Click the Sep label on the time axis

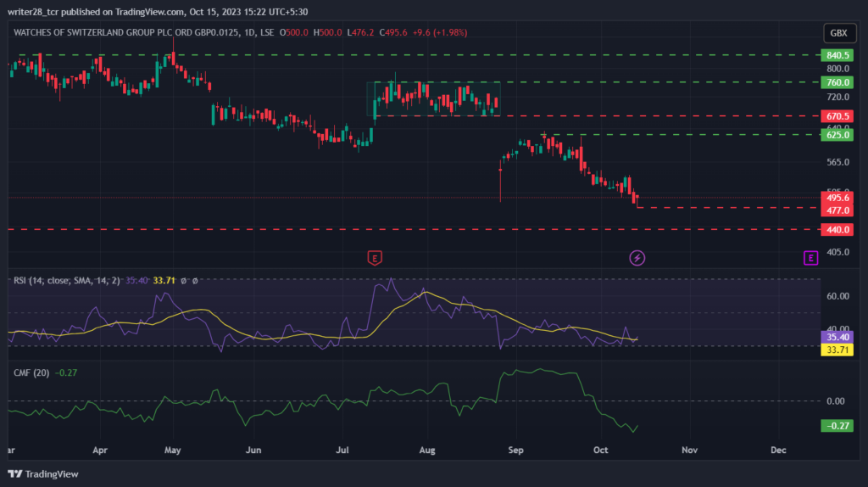click(515, 451)
